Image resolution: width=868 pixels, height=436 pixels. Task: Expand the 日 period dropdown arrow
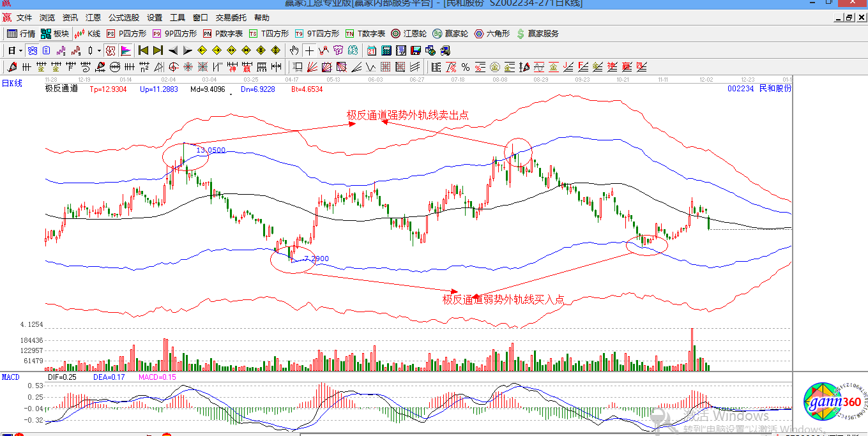tap(20, 50)
